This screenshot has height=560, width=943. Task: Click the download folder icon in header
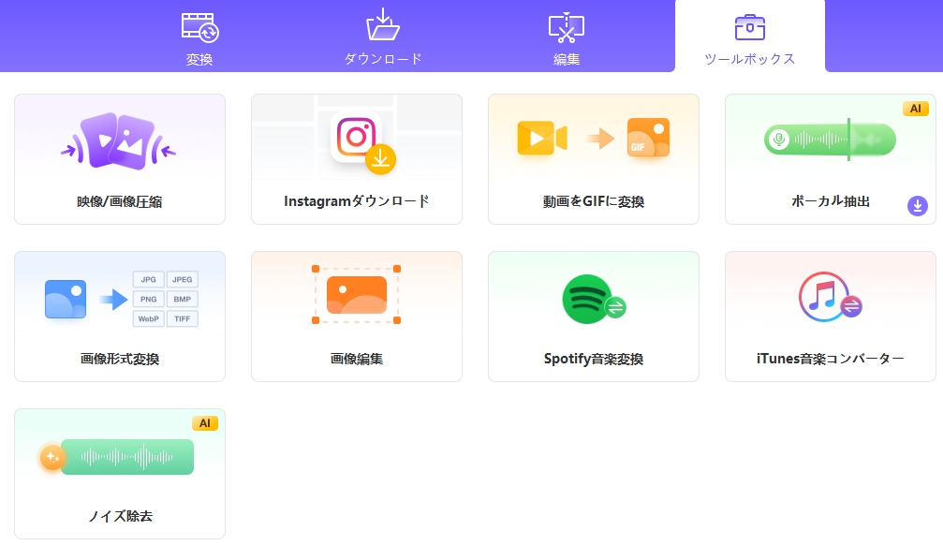pyautogui.click(x=383, y=24)
